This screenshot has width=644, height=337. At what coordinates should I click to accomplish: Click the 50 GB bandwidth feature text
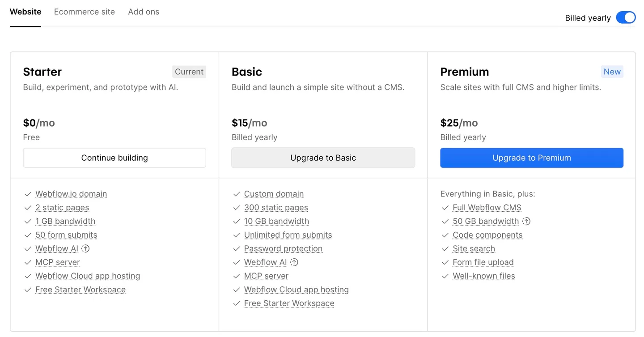point(486,221)
